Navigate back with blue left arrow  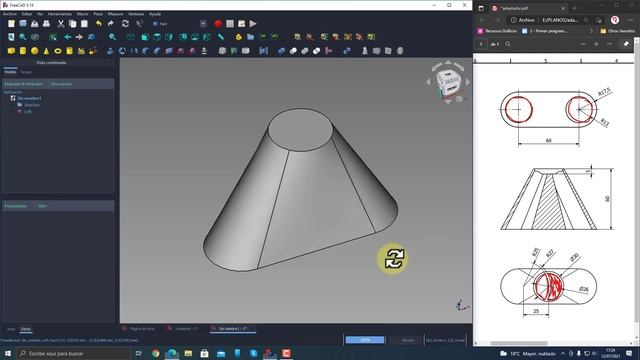[x=68, y=37]
